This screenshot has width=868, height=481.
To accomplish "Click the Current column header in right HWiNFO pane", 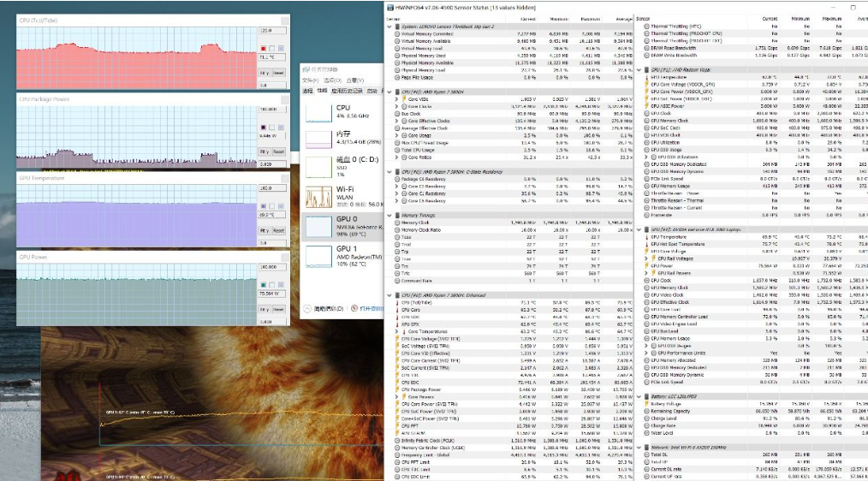I will (770, 19).
